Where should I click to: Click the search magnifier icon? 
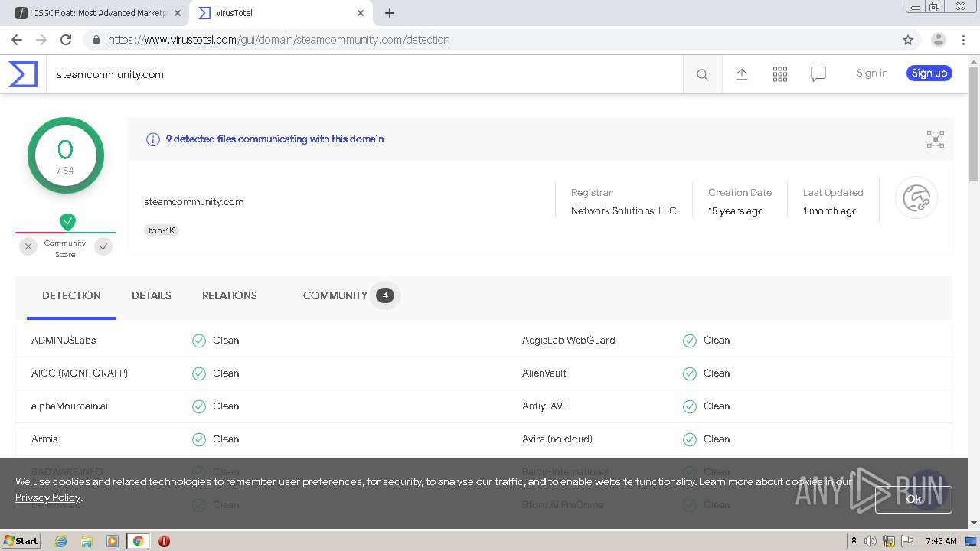702,74
